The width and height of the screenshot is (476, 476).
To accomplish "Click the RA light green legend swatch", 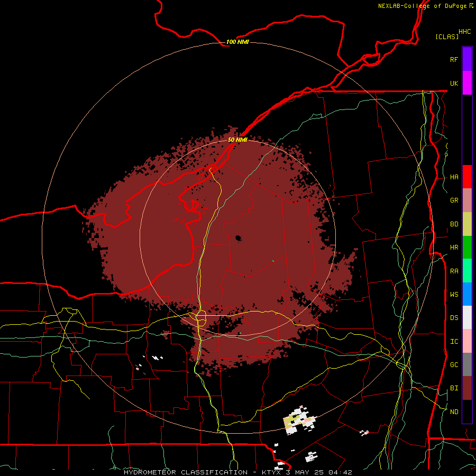I will [467, 271].
